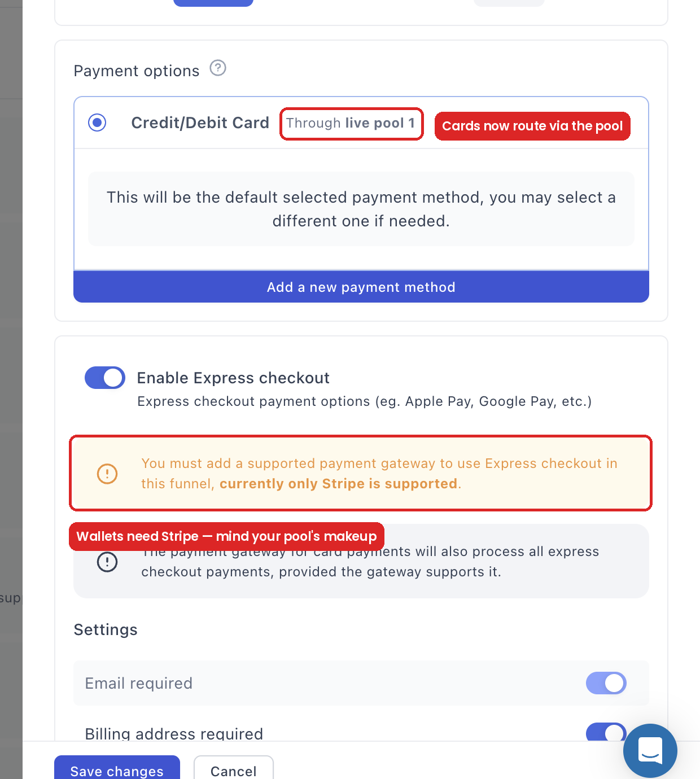Image resolution: width=700 pixels, height=779 pixels.
Task: Open the chat support widget
Action: pos(650,751)
